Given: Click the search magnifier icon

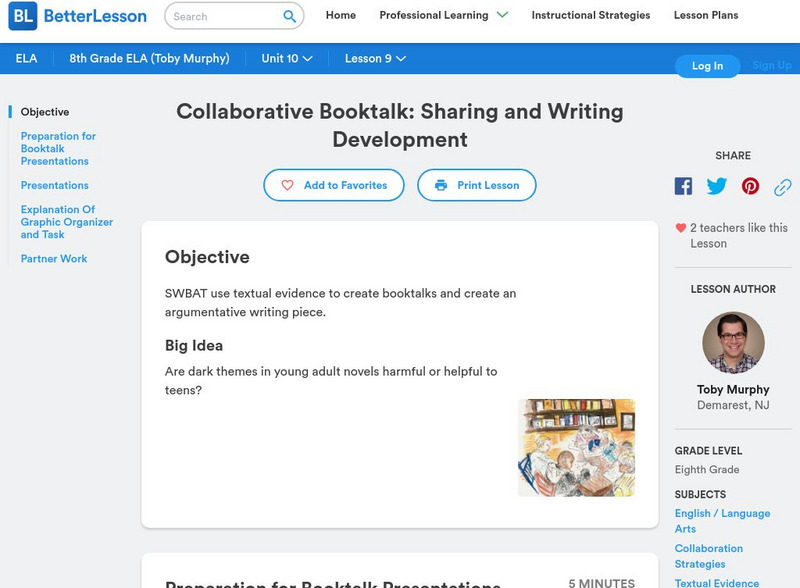Looking at the screenshot, I should [x=290, y=16].
